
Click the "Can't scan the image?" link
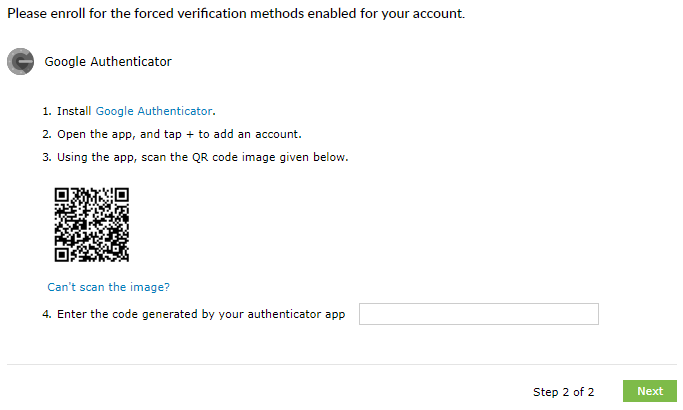pos(108,287)
